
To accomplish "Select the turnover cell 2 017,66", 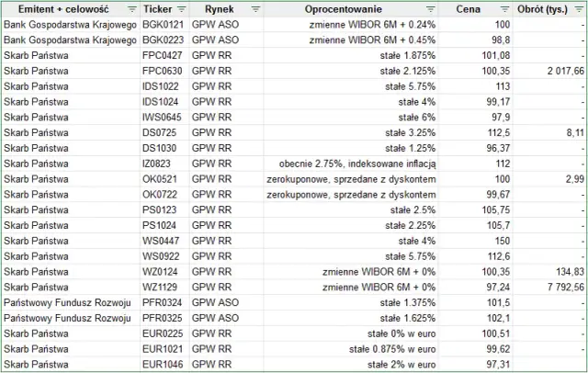I will 551,70.
